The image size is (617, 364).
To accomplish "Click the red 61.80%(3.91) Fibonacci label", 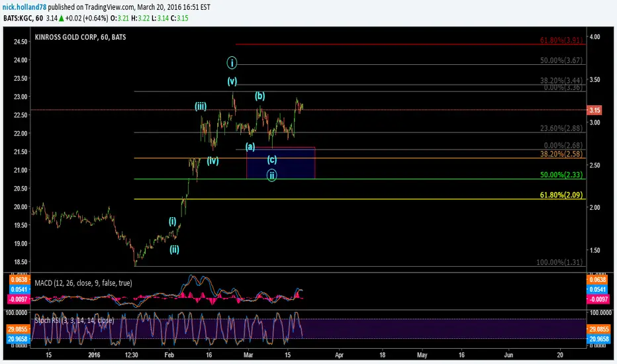I will [x=561, y=40].
